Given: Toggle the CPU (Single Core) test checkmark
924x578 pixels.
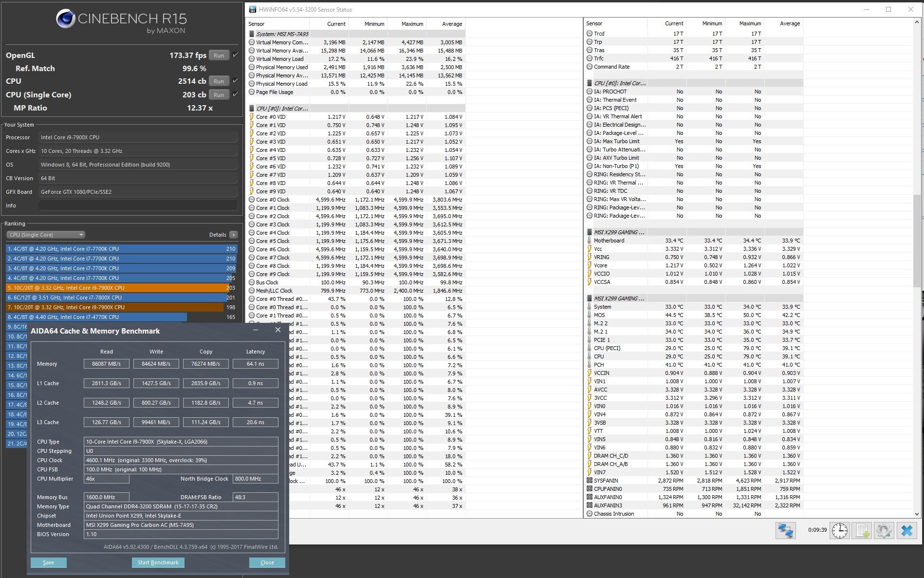Looking at the screenshot, I should pyautogui.click(x=236, y=94).
